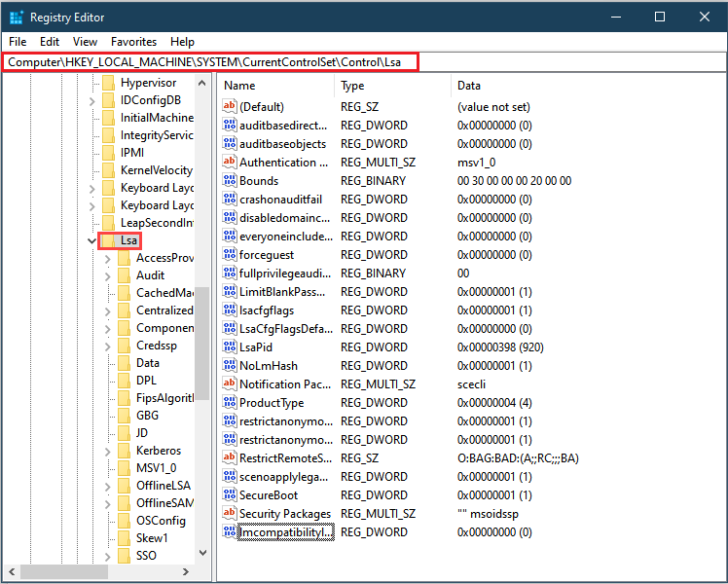
Task: Click the 0x00000398 (920) data cell
Action: pos(500,347)
